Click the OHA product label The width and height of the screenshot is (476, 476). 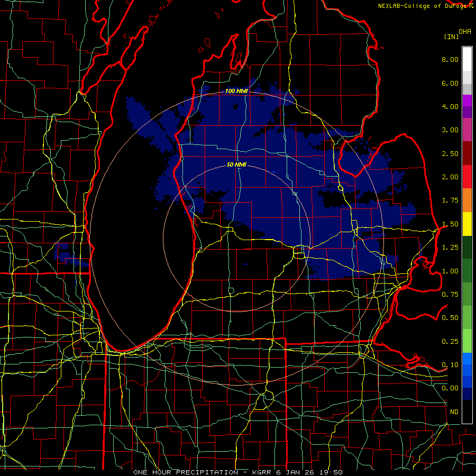465,32
